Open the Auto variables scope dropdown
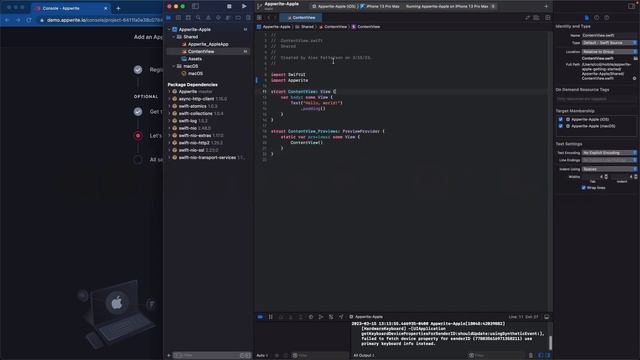This screenshot has height=360, width=640. pos(262,356)
